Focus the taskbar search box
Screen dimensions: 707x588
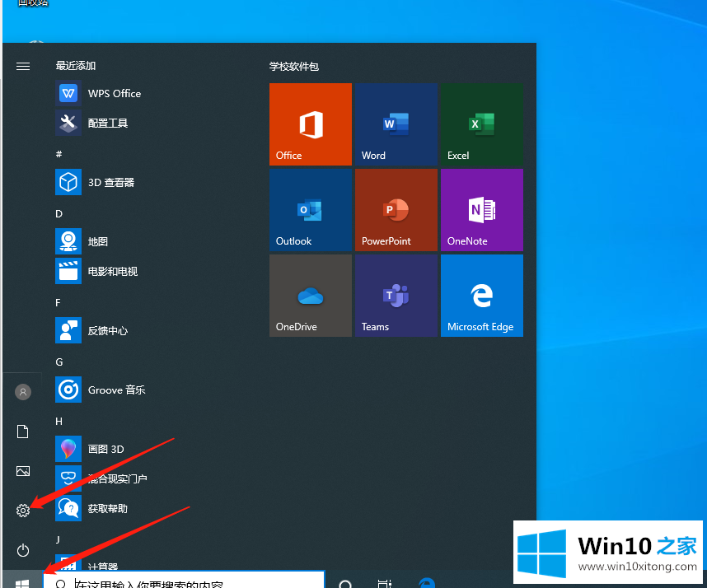click(184, 581)
